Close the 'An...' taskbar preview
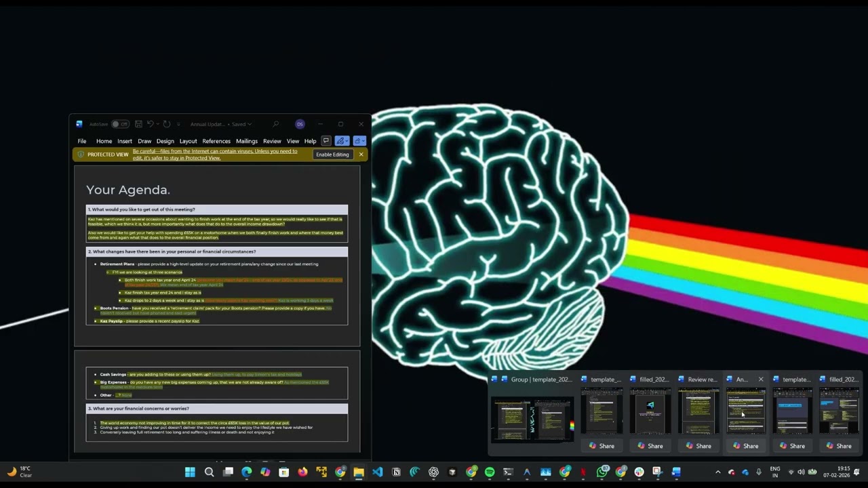Image resolution: width=868 pixels, height=488 pixels. [x=761, y=380]
